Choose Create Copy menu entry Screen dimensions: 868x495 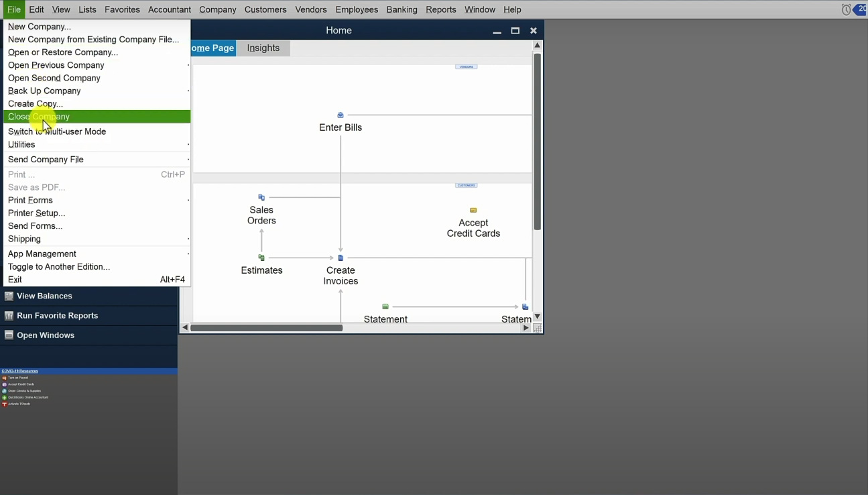tap(97, 104)
